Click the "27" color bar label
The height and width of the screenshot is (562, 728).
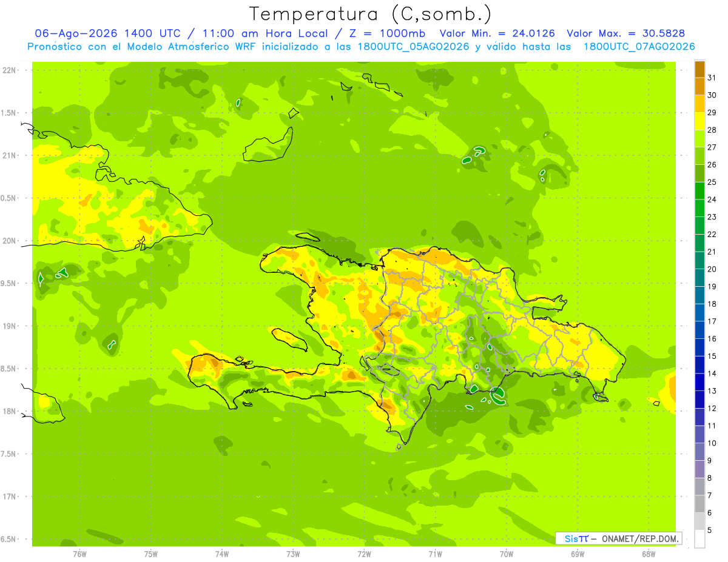(x=712, y=147)
